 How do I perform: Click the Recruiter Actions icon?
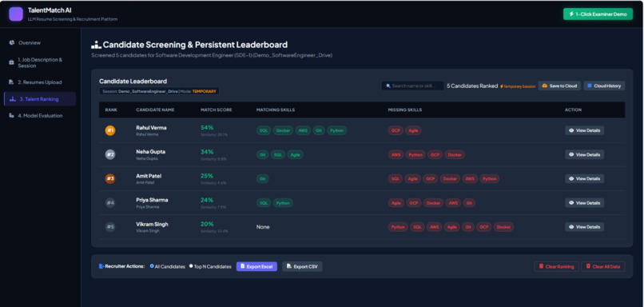[x=101, y=266]
